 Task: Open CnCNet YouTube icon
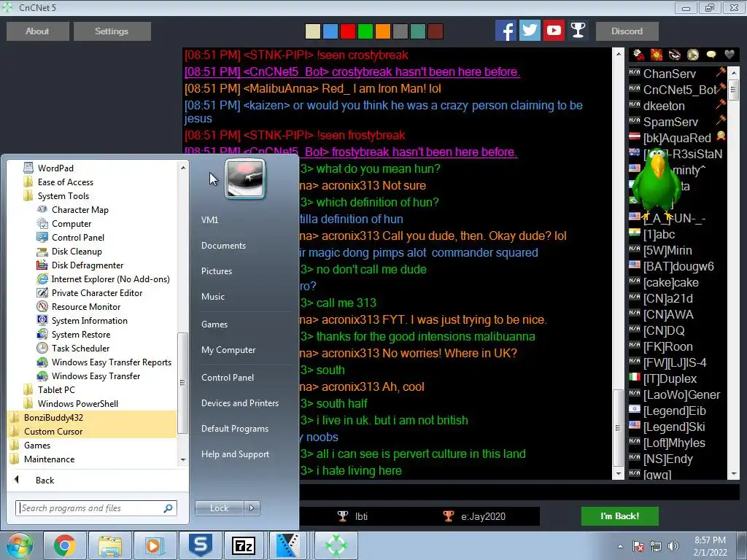(x=554, y=31)
